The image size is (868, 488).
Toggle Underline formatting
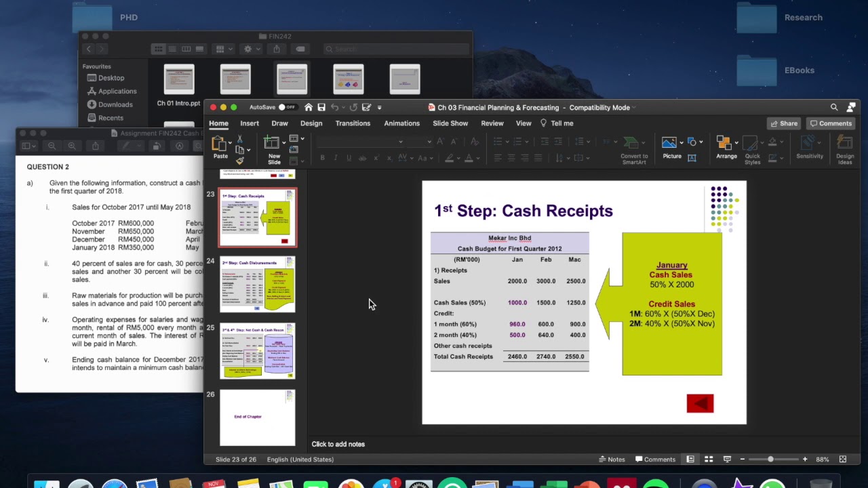[x=349, y=158]
